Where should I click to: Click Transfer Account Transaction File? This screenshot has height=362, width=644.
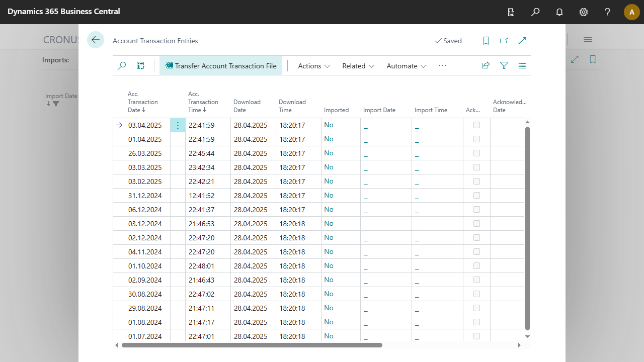pos(221,66)
